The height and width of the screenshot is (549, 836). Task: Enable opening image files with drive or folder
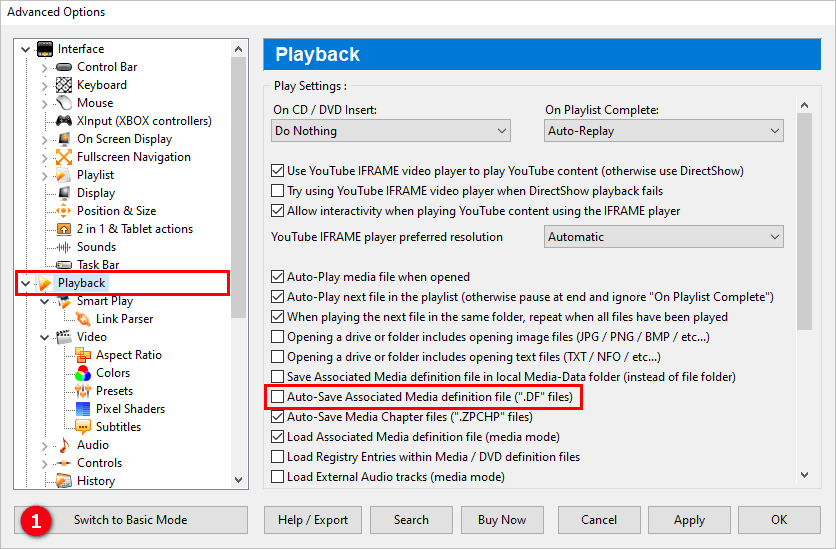277,337
